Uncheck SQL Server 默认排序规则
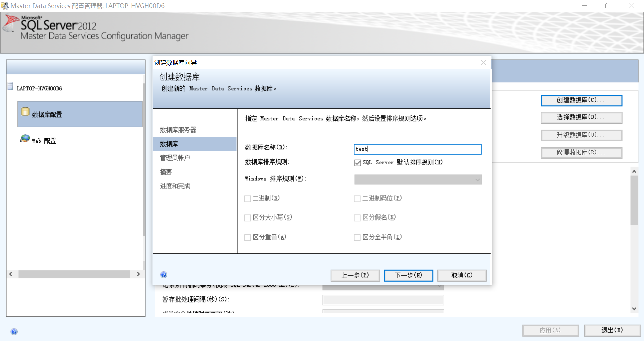The image size is (644, 341). click(357, 163)
